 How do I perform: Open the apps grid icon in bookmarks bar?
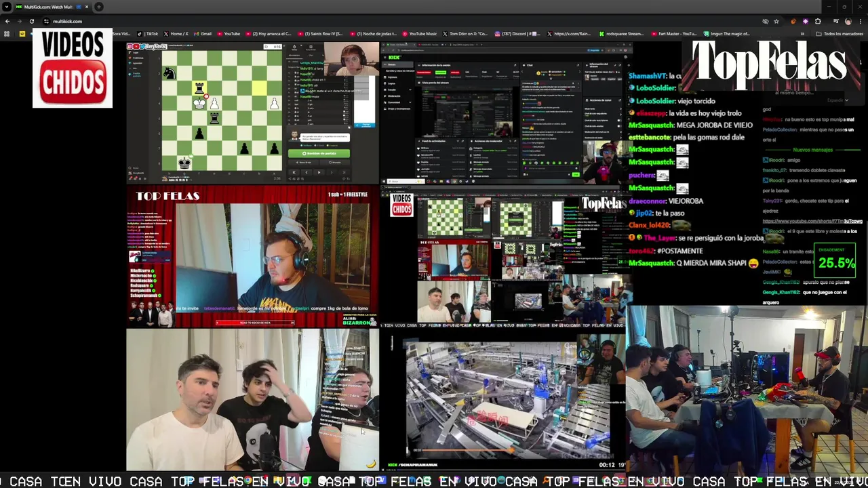point(7,34)
